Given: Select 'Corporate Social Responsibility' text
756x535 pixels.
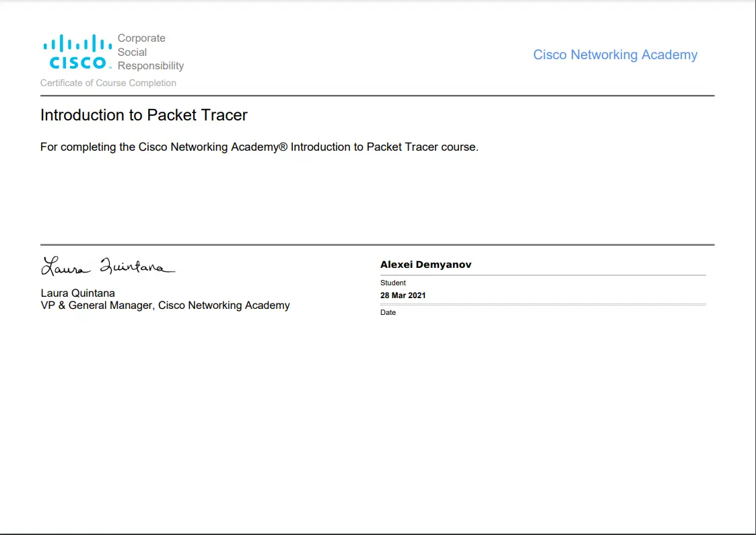Looking at the screenshot, I should pos(150,52).
